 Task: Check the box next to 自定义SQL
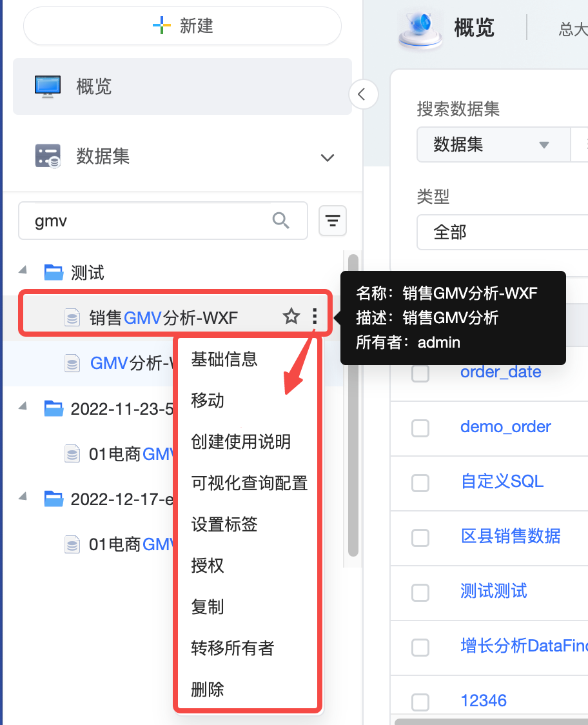420,482
